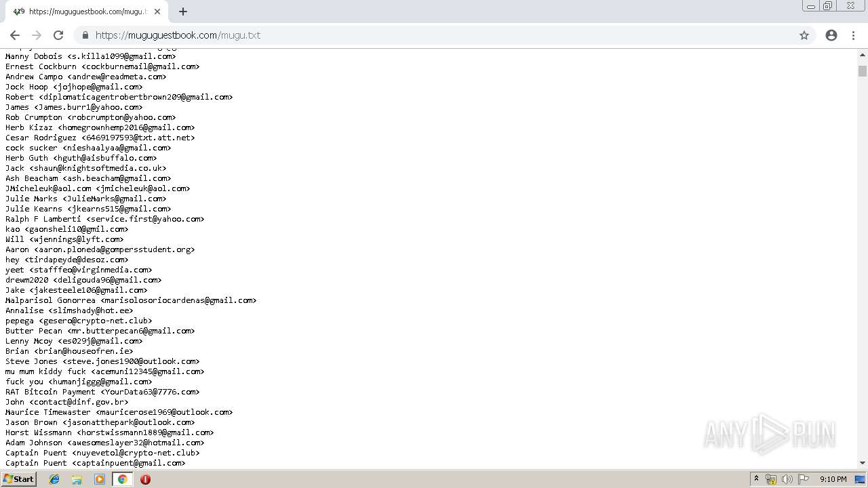The width and height of the screenshot is (868, 488).
Task: Click the browser Back arrow
Action: [15, 35]
